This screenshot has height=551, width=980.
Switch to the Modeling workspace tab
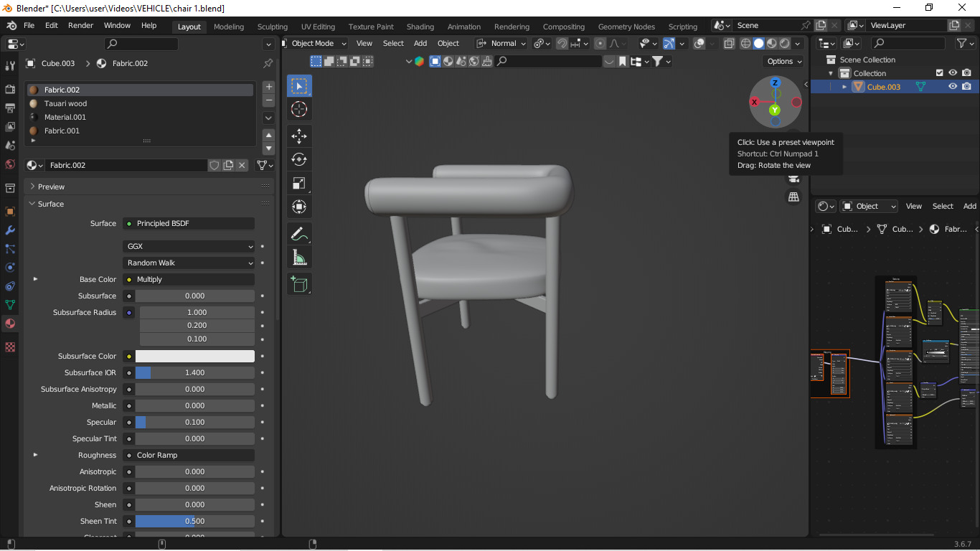click(x=229, y=27)
